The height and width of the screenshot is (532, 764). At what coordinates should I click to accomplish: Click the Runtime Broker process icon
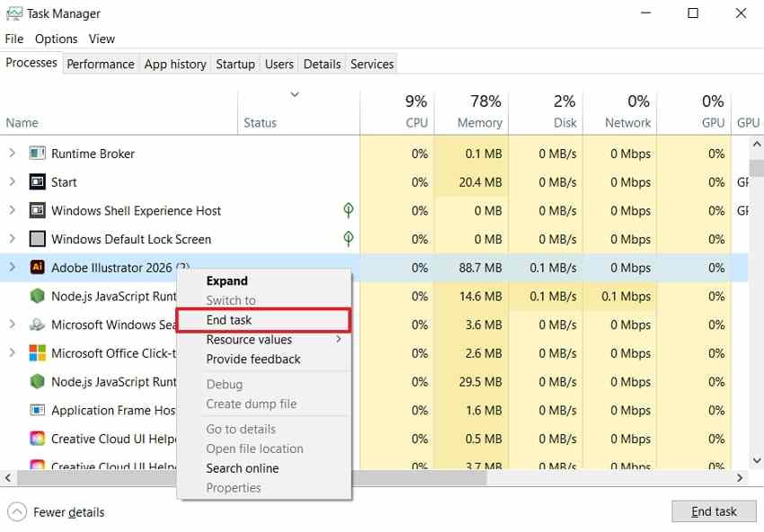point(38,154)
